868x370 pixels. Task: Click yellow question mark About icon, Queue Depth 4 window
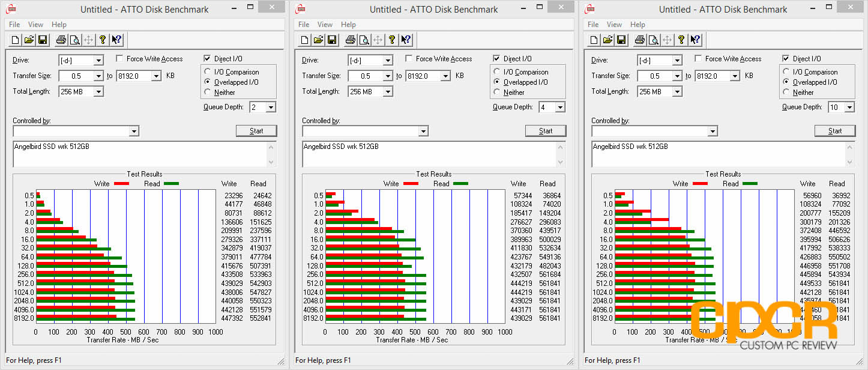pyautogui.click(x=392, y=40)
